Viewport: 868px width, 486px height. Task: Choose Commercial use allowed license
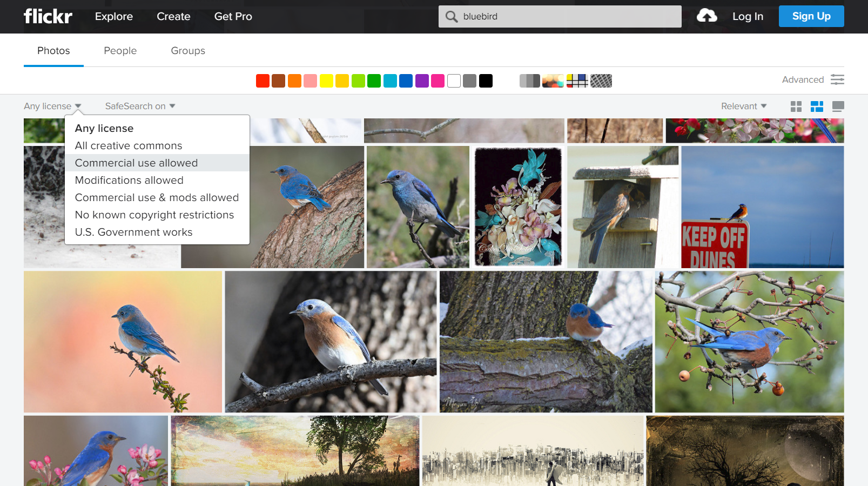coord(136,163)
